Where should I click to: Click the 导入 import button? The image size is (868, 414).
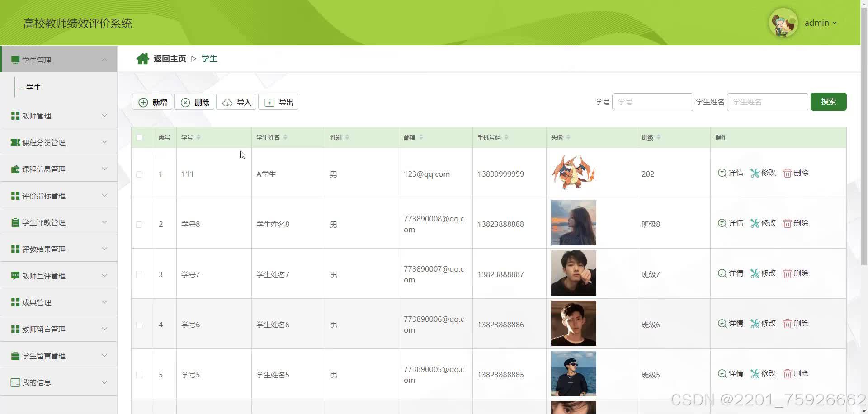236,102
